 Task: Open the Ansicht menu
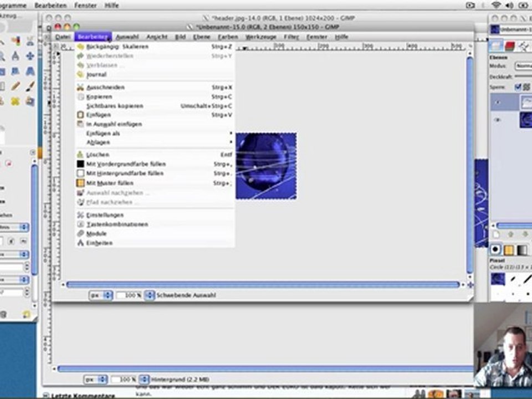[x=157, y=37]
